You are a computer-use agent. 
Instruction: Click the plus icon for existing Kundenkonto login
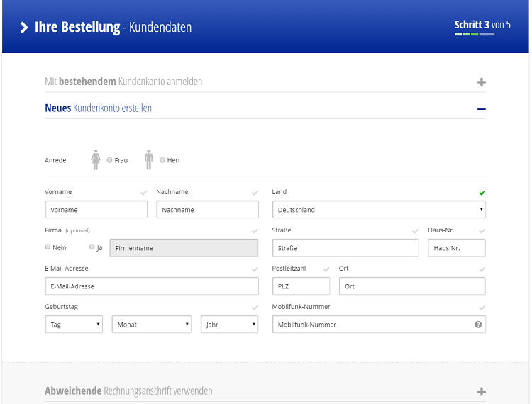482,82
